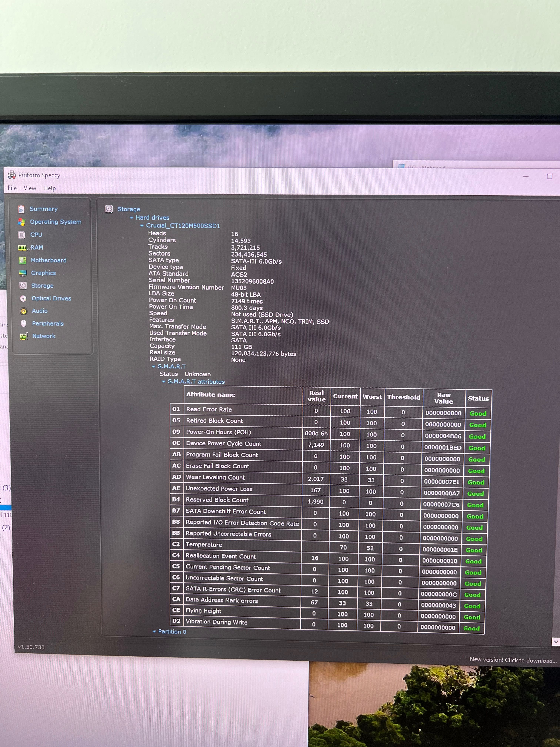Click the Storage drive icon in sidebar
The width and height of the screenshot is (560, 747).
click(23, 286)
